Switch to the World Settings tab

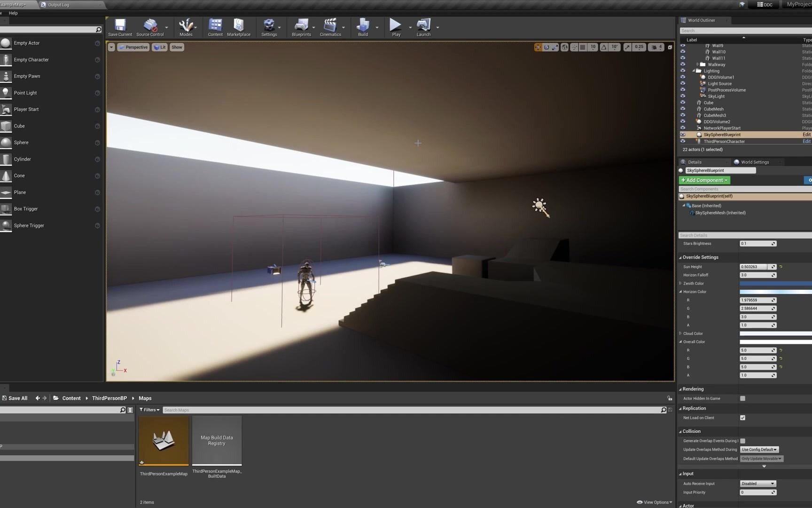click(755, 162)
